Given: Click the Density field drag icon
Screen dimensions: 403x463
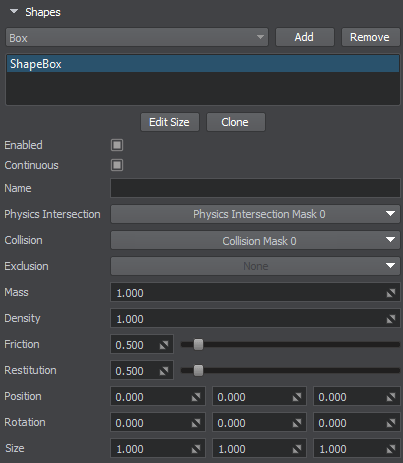Looking at the screenshot, I should click(x=391, y=319).
